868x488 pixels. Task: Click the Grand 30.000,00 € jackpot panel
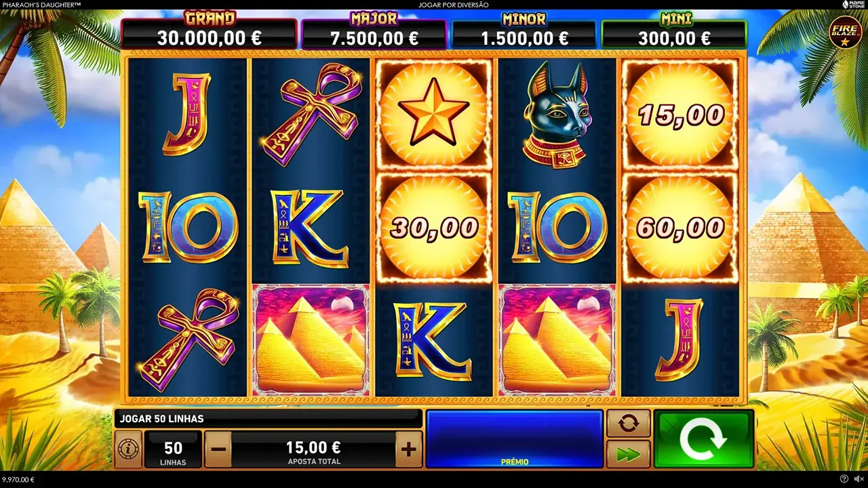pos(210,31)
